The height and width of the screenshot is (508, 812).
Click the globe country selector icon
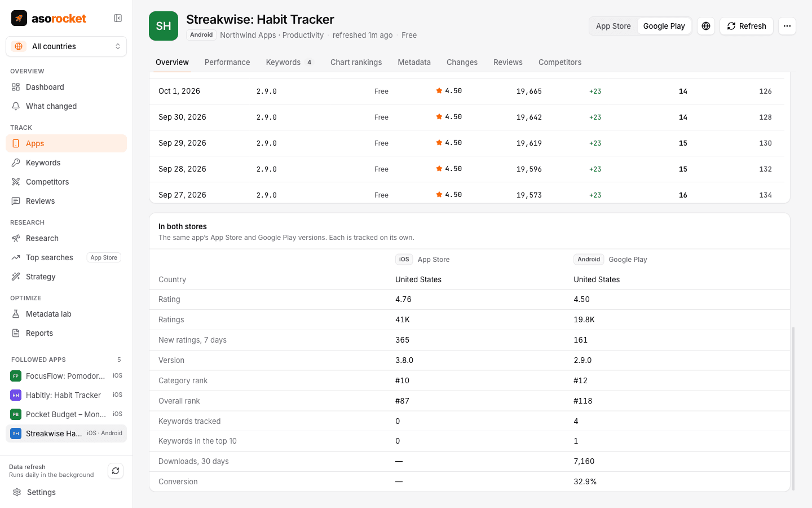pyautogui.click(x=706, y=26)
